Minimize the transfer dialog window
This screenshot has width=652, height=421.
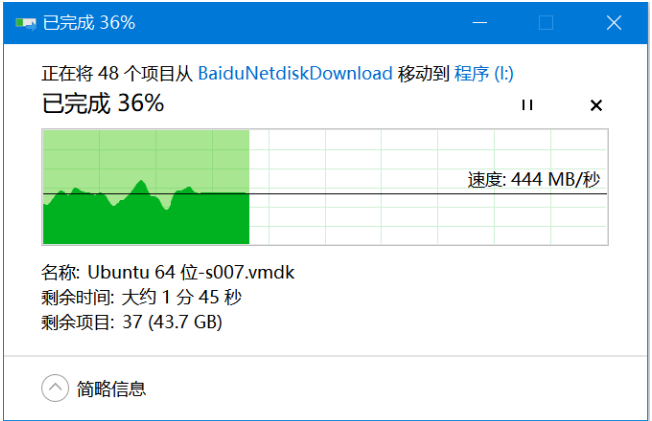[x=479, y=23]
